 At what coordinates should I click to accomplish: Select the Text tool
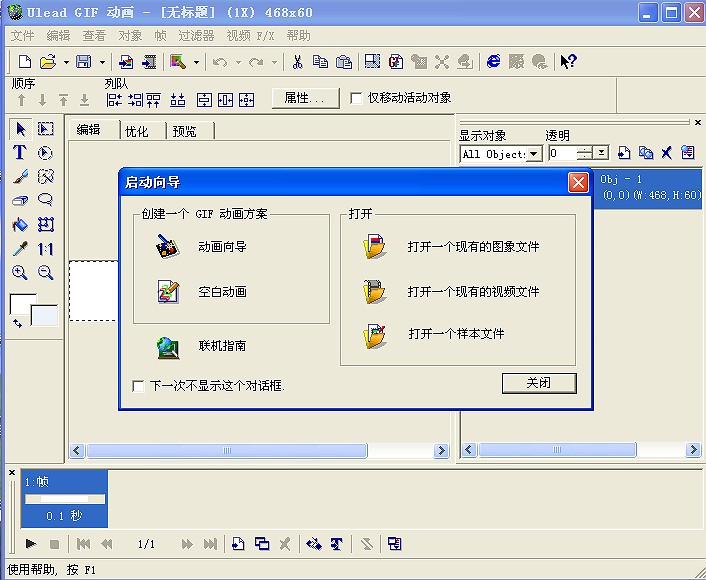[x=19, y=153]
